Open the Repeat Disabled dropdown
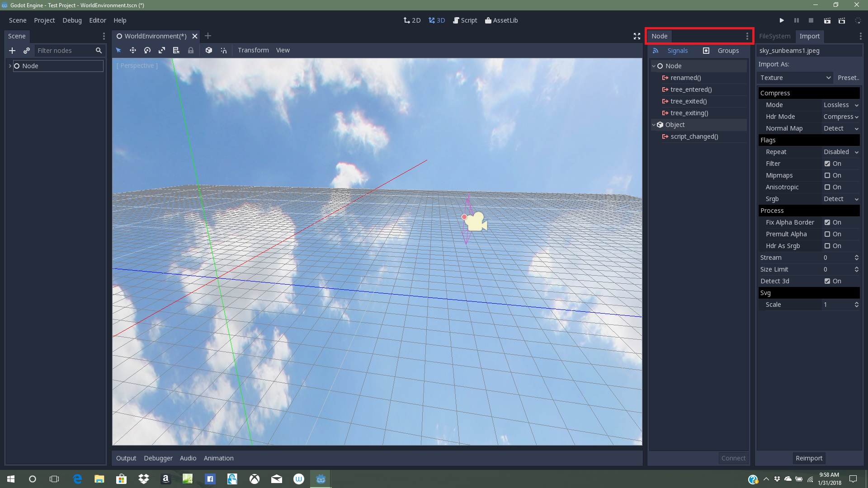This screenshot has width=868, height=488. coord(841,152)
